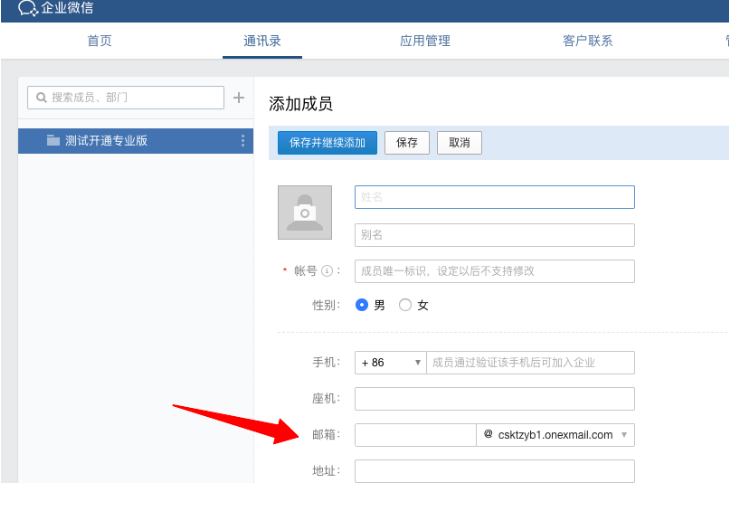Screen dimensions: 729x509
Task: Open the +86 country code dropdown
Action: (x=390, y=362)
